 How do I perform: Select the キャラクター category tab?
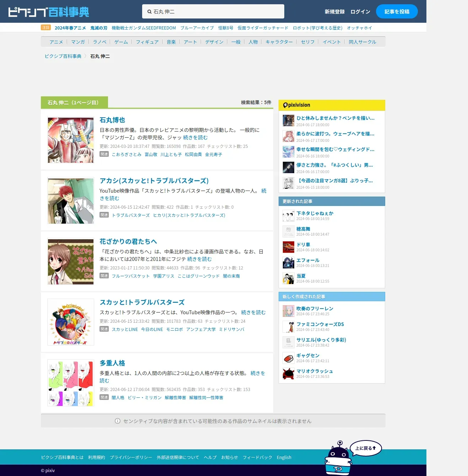tap(279, 42)
